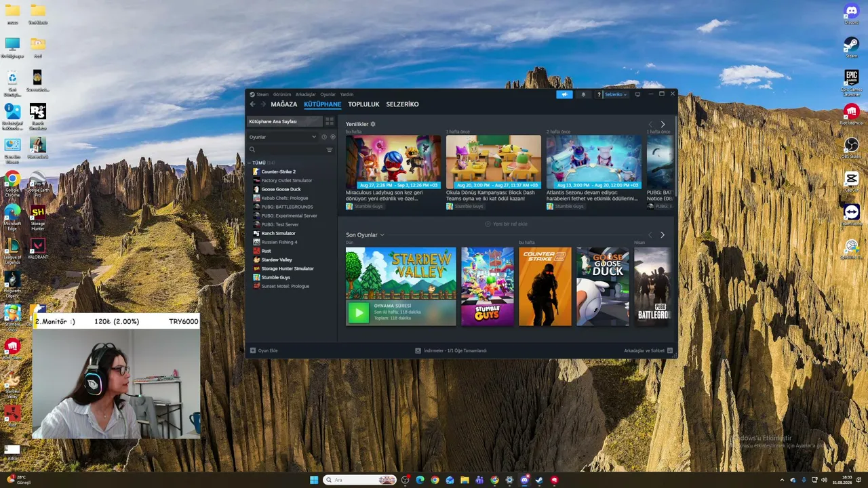Go to the MAĞAZA tab

284,104
